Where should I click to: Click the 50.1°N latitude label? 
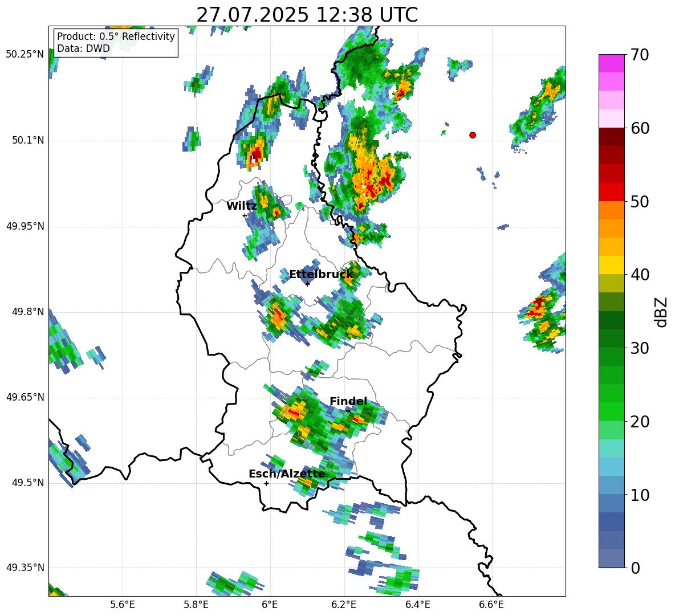coord(27,140)
